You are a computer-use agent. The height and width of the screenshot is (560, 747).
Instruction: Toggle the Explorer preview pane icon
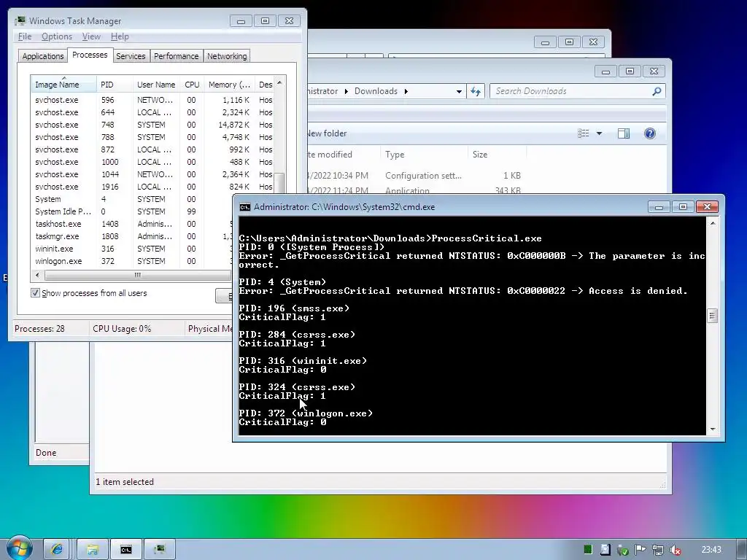pos(624,133)
